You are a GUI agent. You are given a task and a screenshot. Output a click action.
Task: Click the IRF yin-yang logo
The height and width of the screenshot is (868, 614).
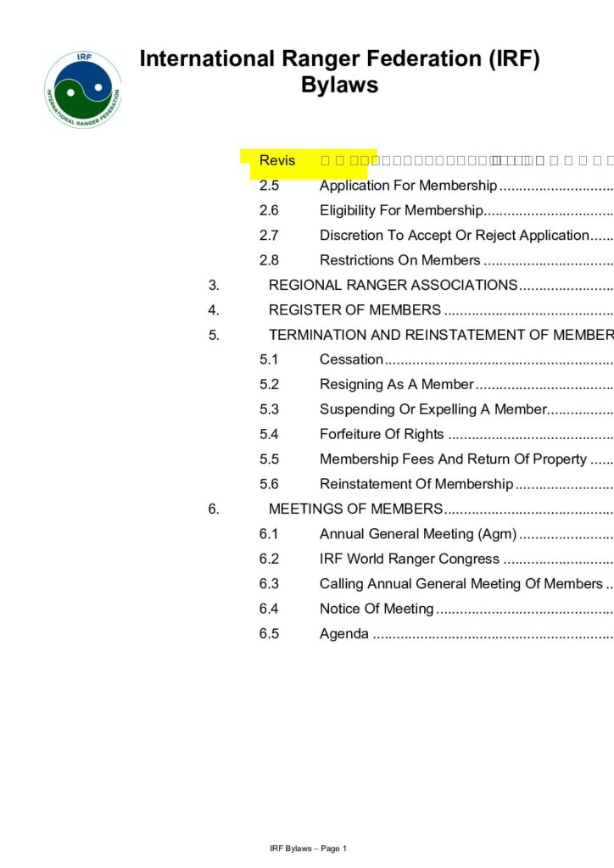point(82,90)
